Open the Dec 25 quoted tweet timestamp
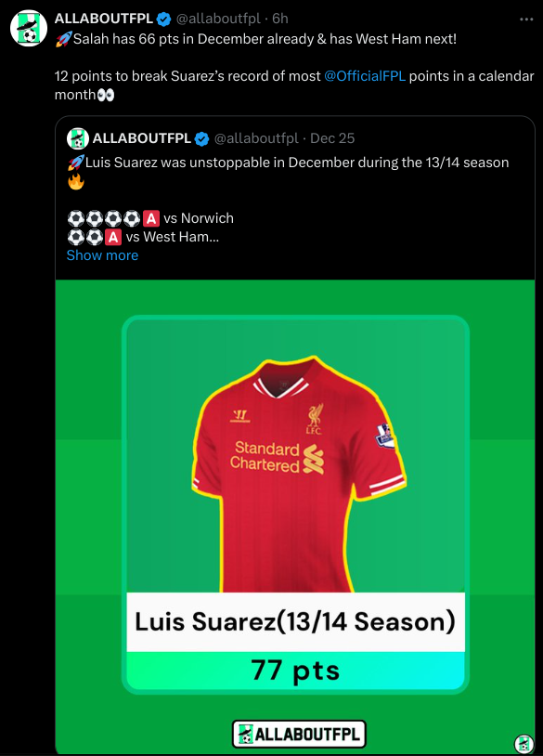The image size is (543, 756). (x=332, y=138)
